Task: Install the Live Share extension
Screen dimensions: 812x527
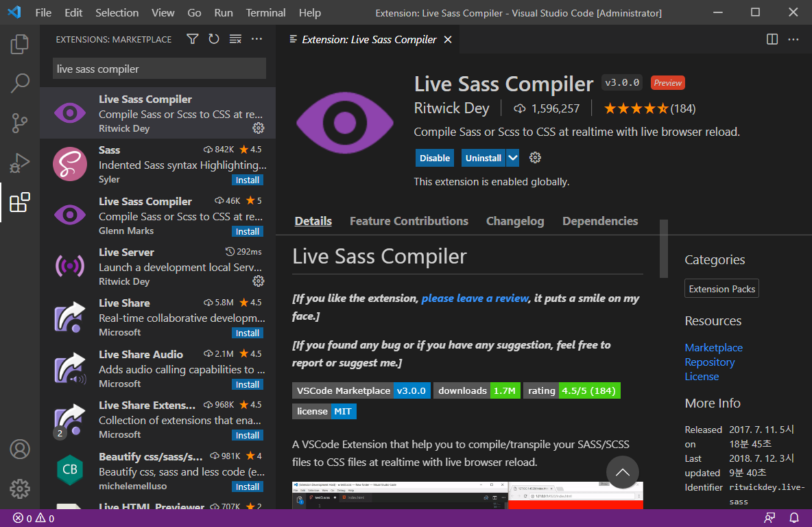Action: click(248, 333)
